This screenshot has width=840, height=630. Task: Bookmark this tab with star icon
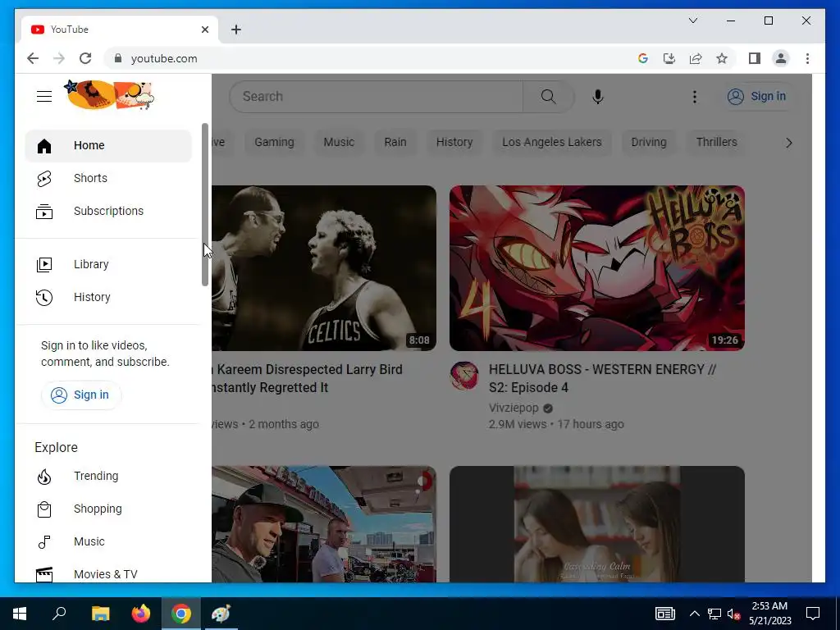722,58
